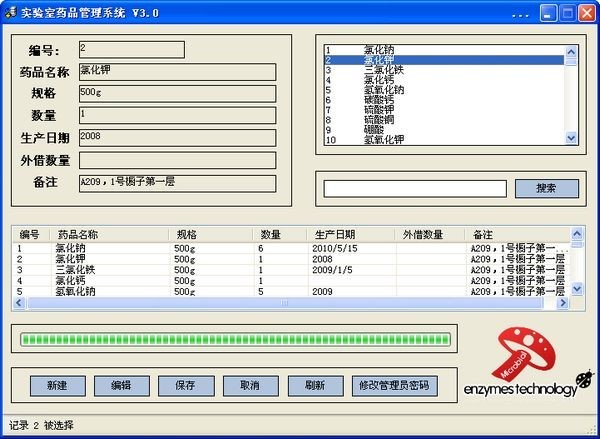Image resolution: width=600 pixels, height=439 pixels.
Task: Select list item 7 硫酸钾
Action: click(444, 110)
